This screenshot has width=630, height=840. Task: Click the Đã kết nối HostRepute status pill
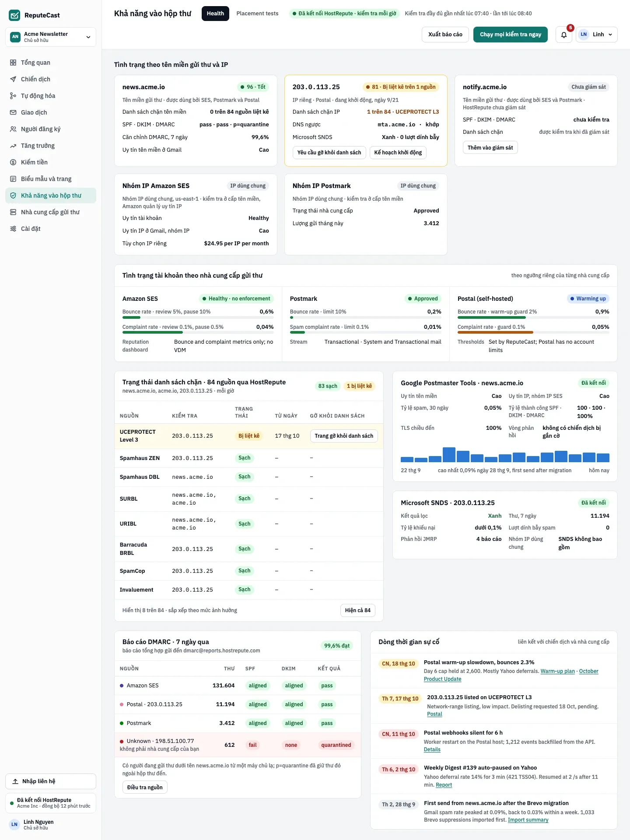[344, 14]
